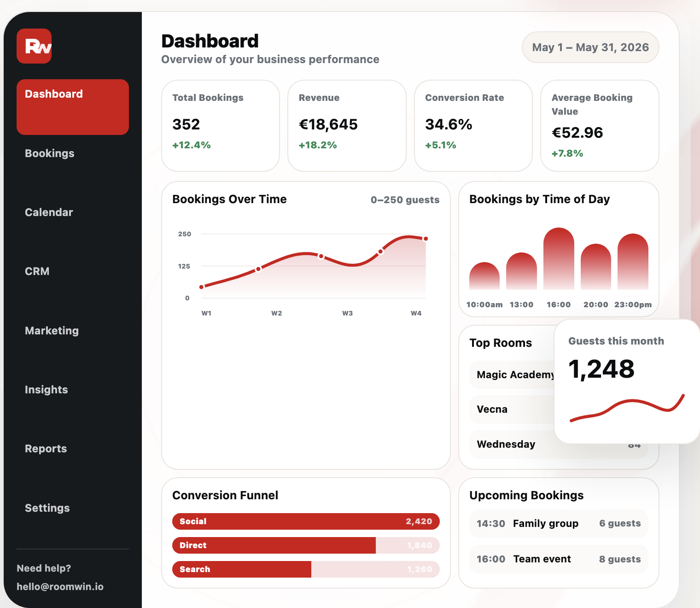
Task: Click the 13:00 bar
Action: (x=521, y=271)
